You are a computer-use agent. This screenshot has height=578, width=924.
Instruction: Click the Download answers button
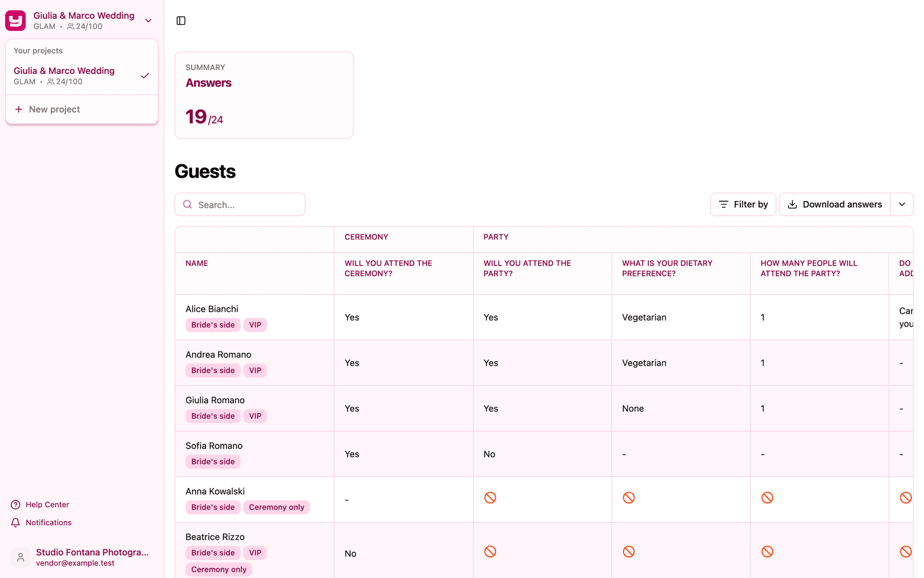[x=835, y=204]
